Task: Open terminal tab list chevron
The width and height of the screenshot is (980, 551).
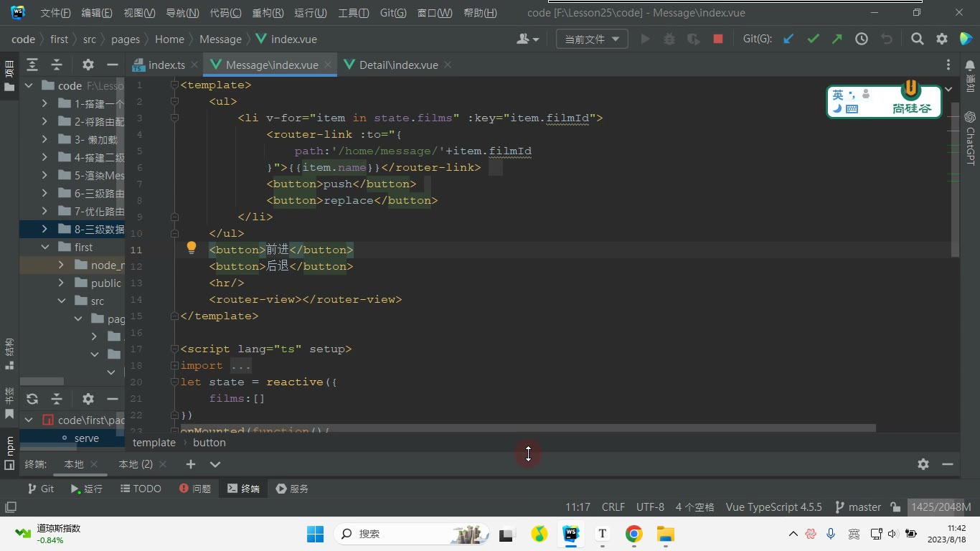Action: click(x=215, y=464)
